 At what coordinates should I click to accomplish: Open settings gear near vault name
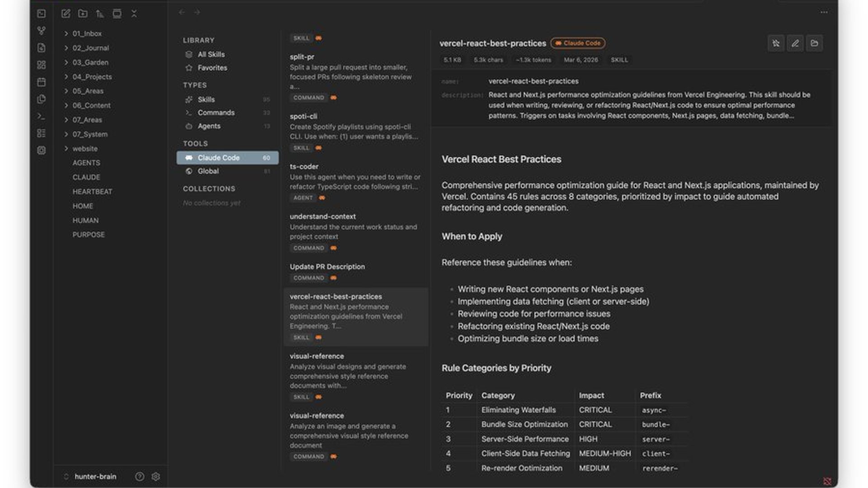point(156,476)
